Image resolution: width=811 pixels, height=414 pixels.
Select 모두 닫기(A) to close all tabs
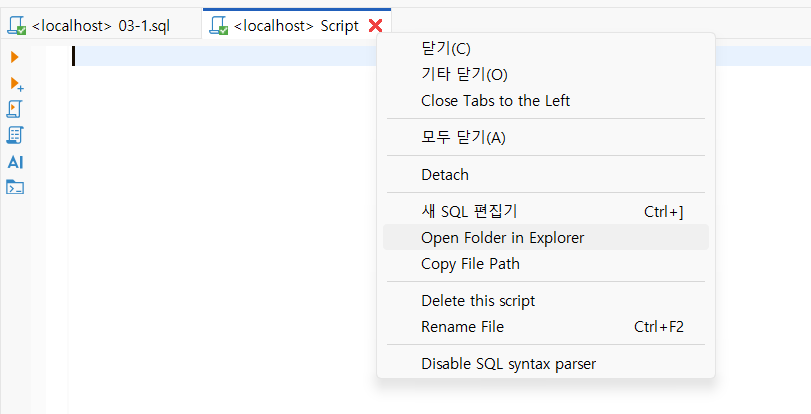463,137
